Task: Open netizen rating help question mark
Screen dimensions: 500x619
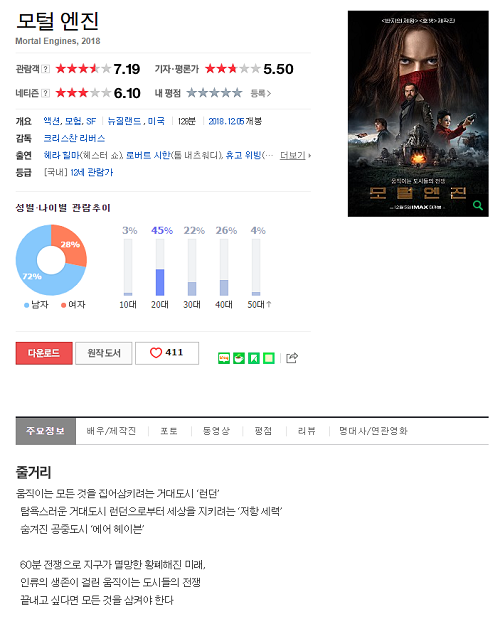Action: point(46,93)
